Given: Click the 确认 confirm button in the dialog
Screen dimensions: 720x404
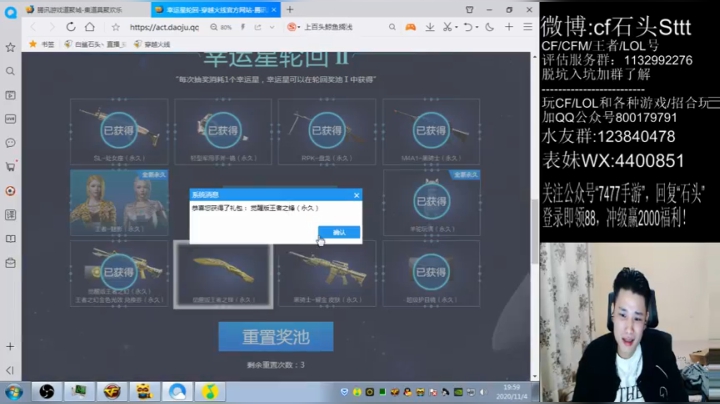Looking at the screenshot, I should pos(339,232).
